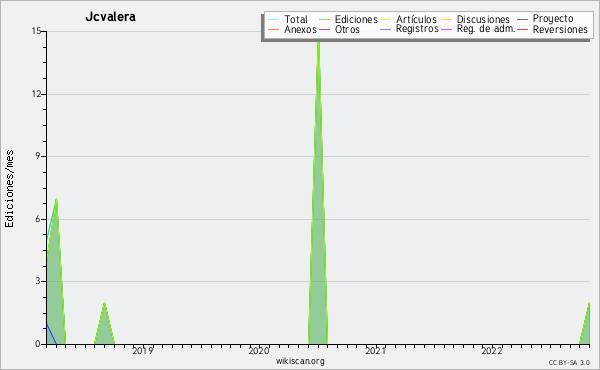600x370 pixels.
Task: Click the chart title Jcvalera
Action: 110,17
